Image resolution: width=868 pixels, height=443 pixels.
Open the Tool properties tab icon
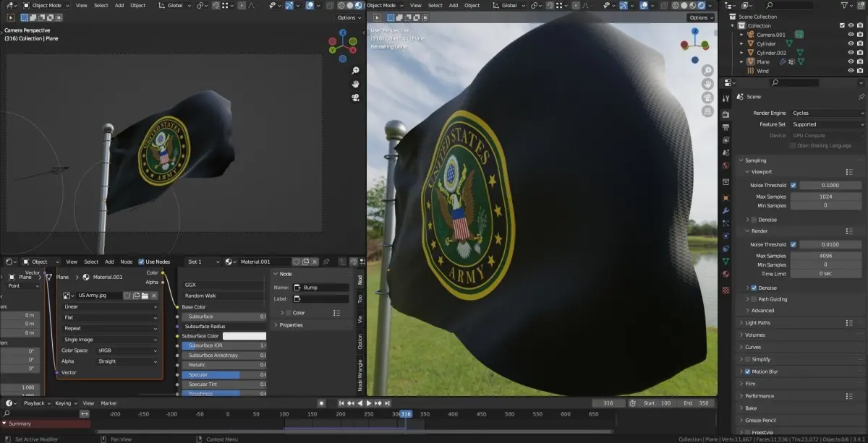[726, 98]
